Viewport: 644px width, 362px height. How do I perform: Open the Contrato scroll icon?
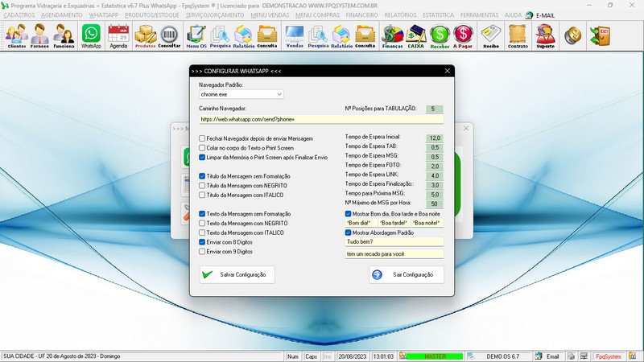518,36
